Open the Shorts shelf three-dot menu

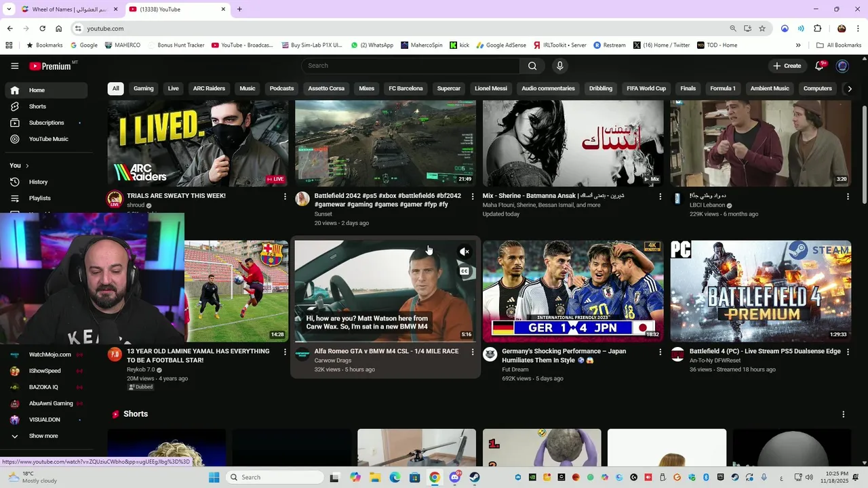[x=844, y=414]
